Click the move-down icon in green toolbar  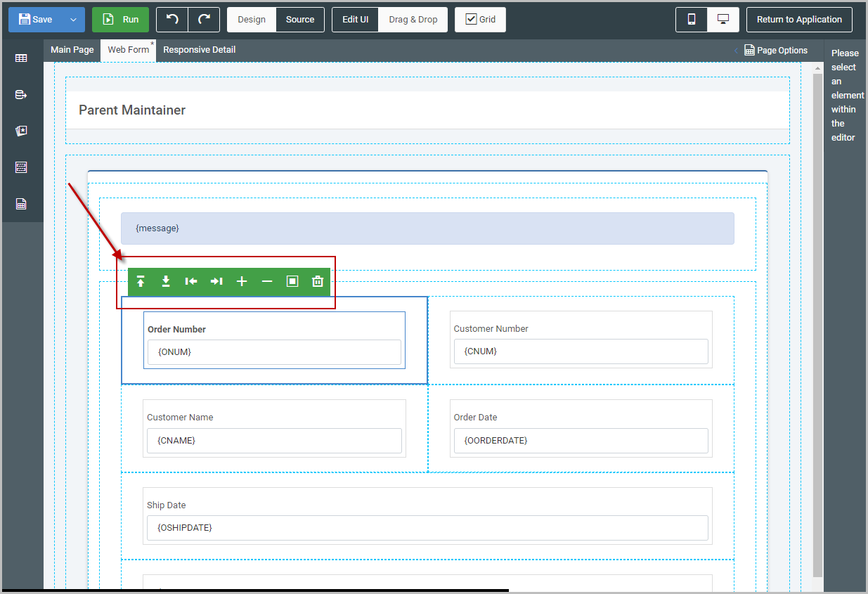coord(166,282)
